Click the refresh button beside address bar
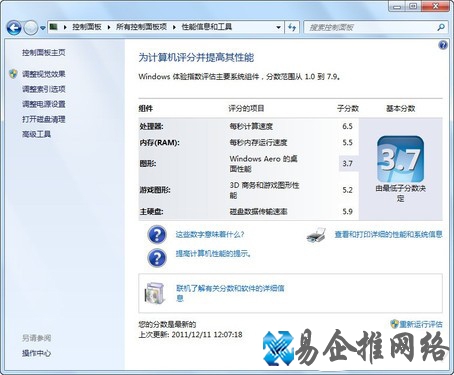 (x=292, y=27)
